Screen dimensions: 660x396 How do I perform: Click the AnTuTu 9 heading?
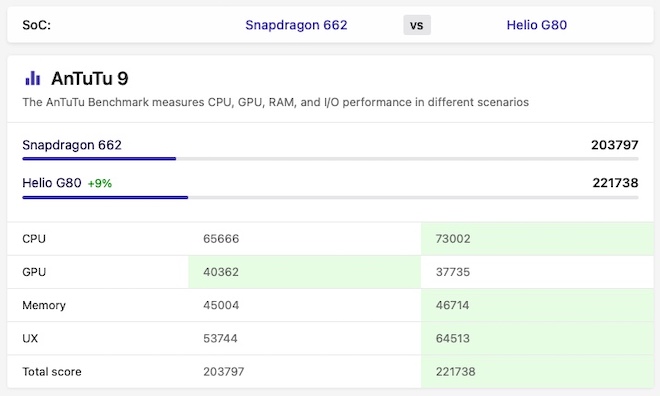(x=90, y=78)
